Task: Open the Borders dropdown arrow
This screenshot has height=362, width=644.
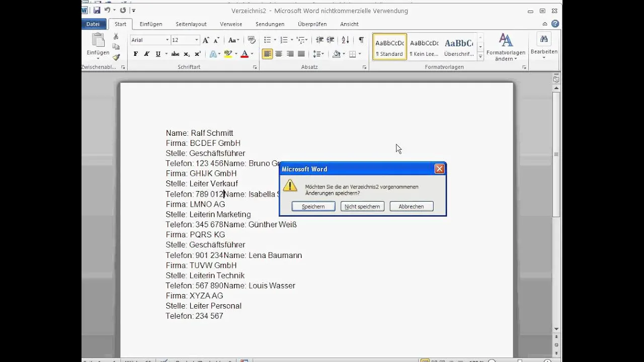Action: point(359,54)
